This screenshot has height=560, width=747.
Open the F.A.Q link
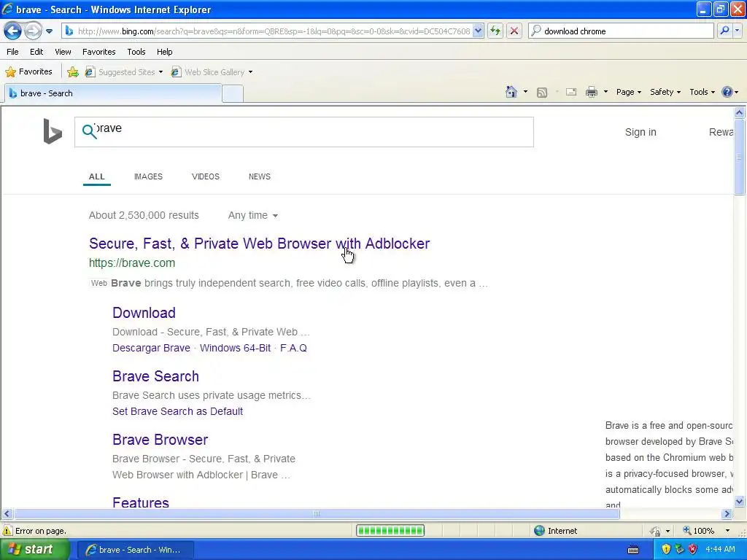point(293,348)
